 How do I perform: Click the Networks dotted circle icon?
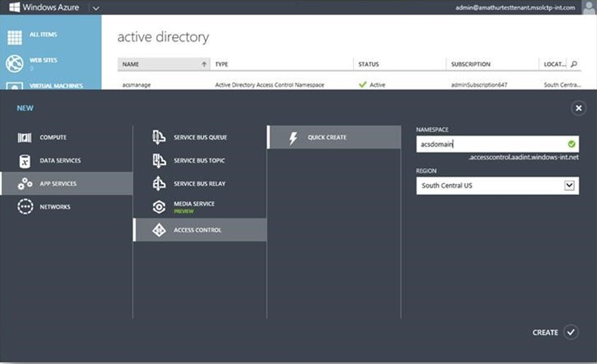(x=25, y=207)
